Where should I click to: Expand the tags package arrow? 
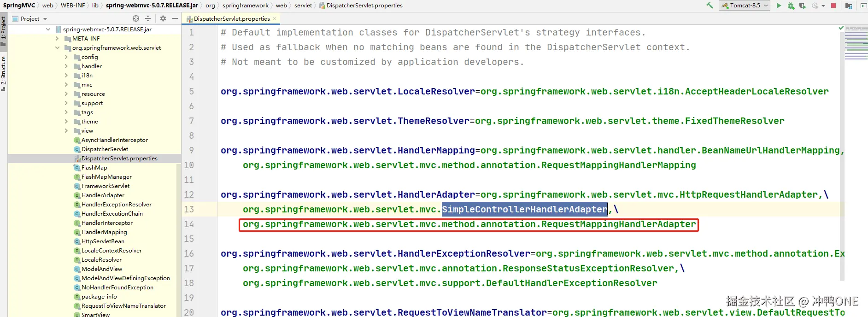(66, 112)
